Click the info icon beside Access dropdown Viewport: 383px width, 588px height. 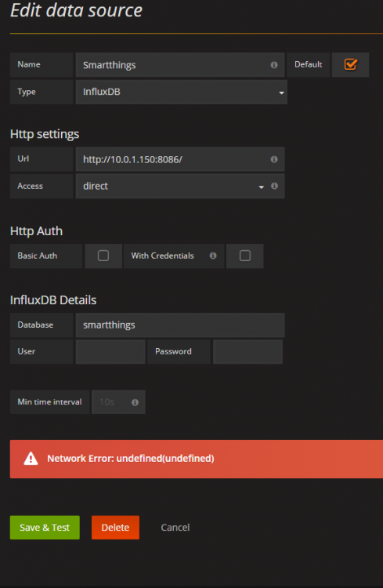click(274, 186)
